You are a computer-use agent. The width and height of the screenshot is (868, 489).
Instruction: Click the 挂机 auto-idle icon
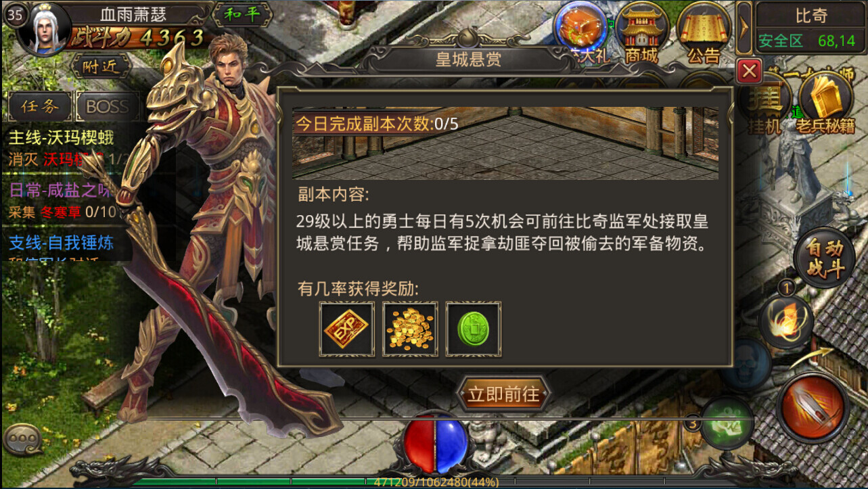tap(764, 103)
